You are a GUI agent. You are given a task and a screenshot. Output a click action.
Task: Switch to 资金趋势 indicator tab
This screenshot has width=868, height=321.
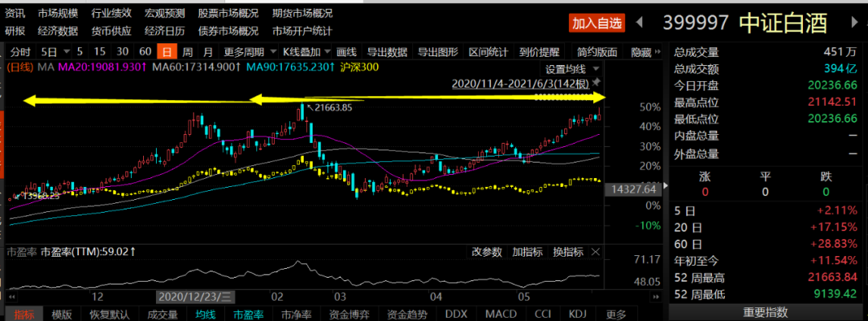click(408, 315)
